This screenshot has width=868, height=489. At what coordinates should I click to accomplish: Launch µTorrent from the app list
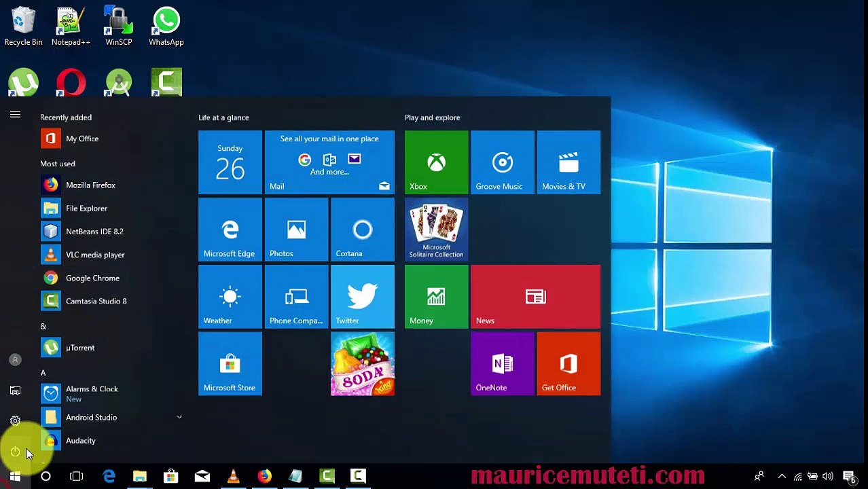tap(109, 348)
